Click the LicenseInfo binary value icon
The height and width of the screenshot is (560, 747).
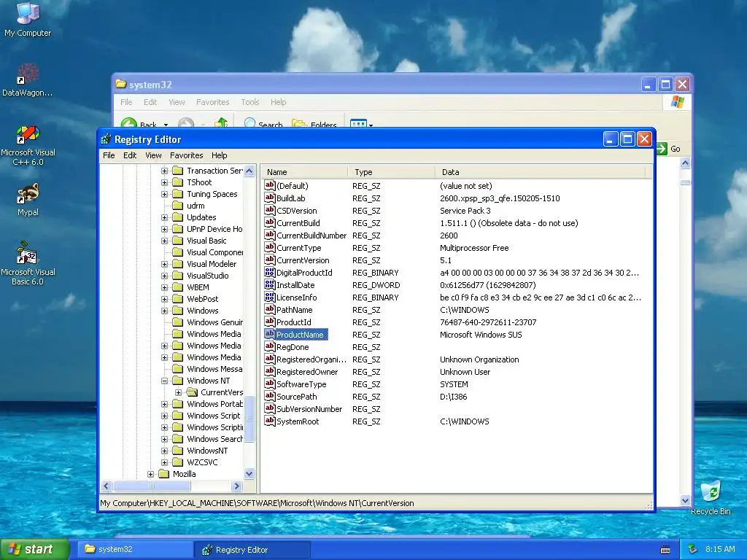[x=270, y=297]
